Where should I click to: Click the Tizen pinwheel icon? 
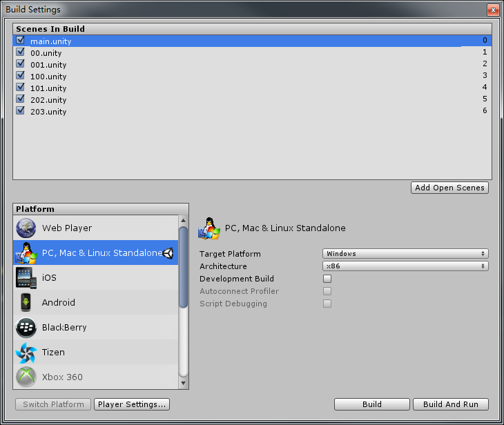(x=26, y=353)
